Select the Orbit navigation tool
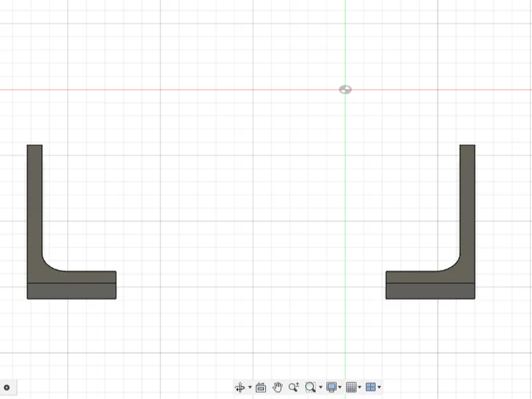Image resolution: width=532 pixels, height=399 pixels. click(240, 387)
